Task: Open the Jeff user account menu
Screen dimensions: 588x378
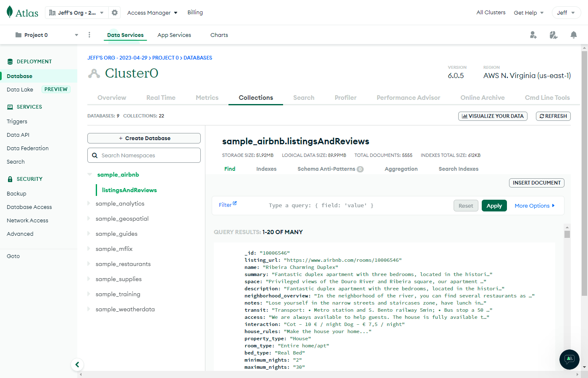Action: (566, 13)
